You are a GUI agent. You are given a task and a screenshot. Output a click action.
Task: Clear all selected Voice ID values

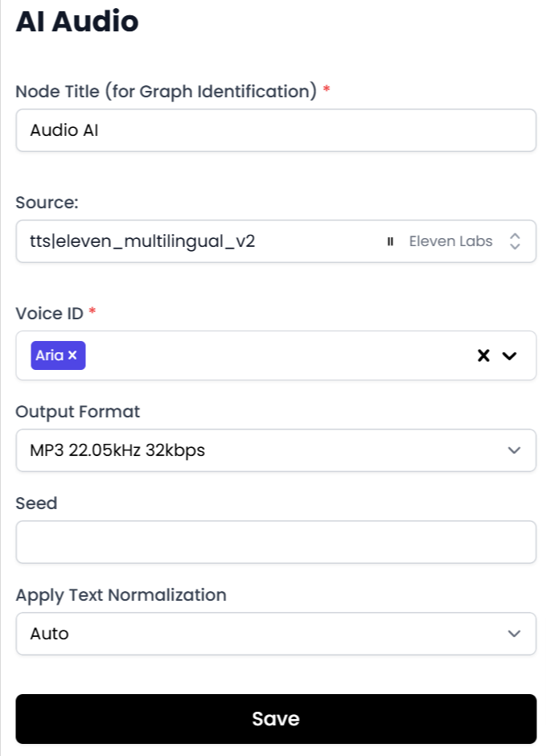tap(483, 355)
